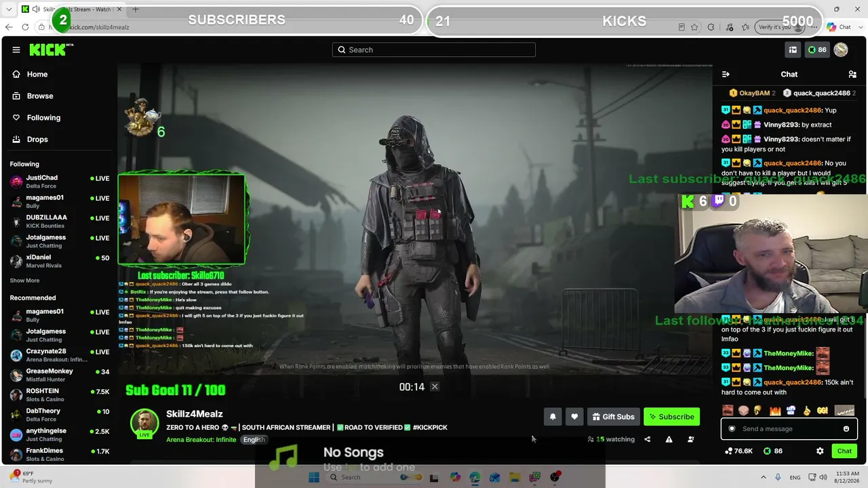Open xiDaniel's Marvel Rivals channel
The height and width of the screenshot is (488, 868).
[60, 261]
